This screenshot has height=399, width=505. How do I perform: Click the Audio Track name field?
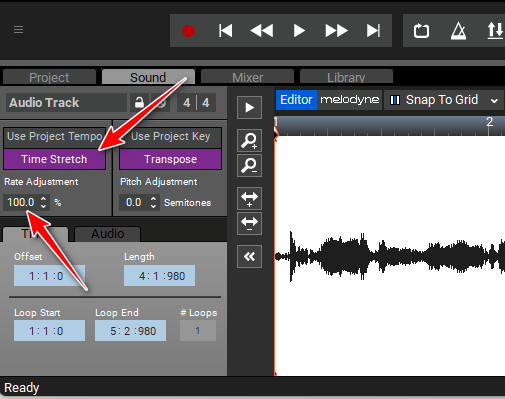pyautogui.click(x=66, y=102)
